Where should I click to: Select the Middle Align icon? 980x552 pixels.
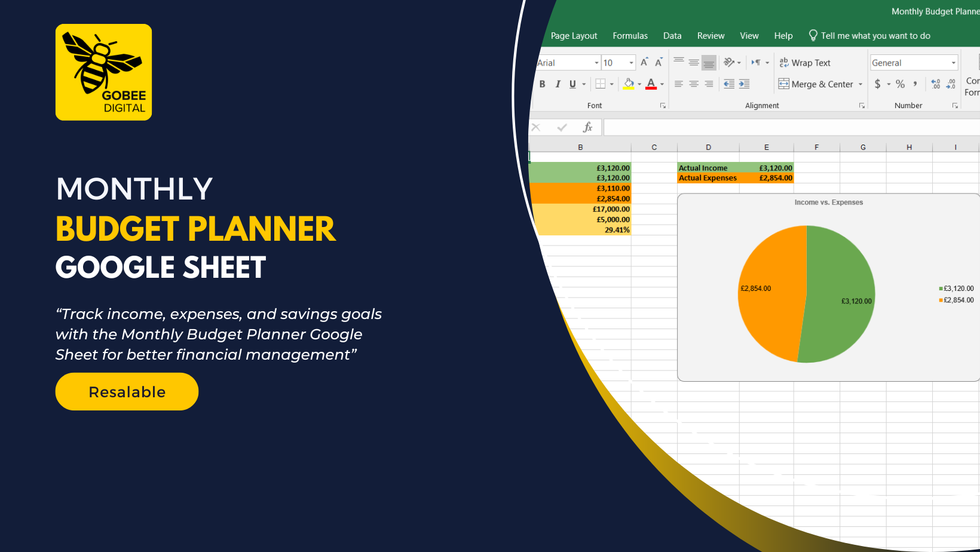click(694, 62)
